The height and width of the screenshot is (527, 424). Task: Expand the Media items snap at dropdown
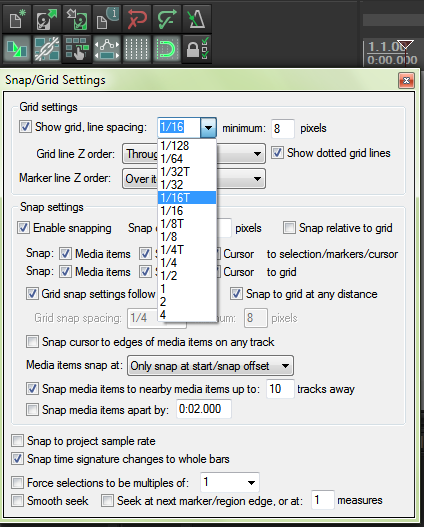(210, 366)
